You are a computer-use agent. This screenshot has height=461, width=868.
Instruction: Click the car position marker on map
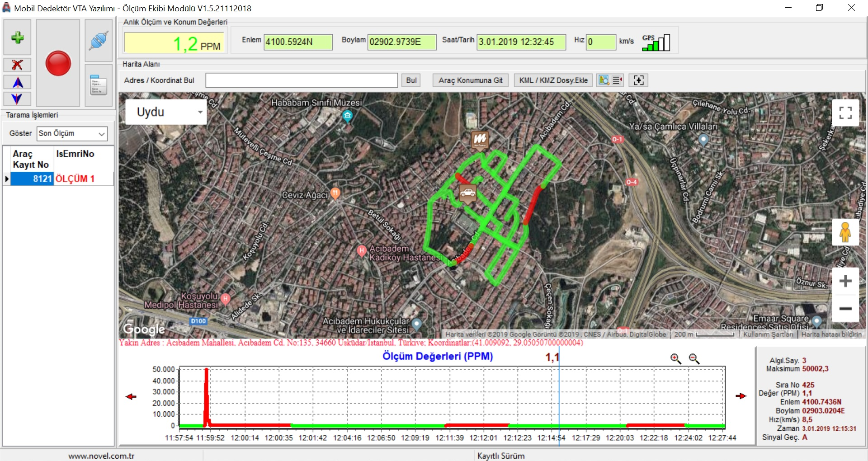(x=467, y=193)
